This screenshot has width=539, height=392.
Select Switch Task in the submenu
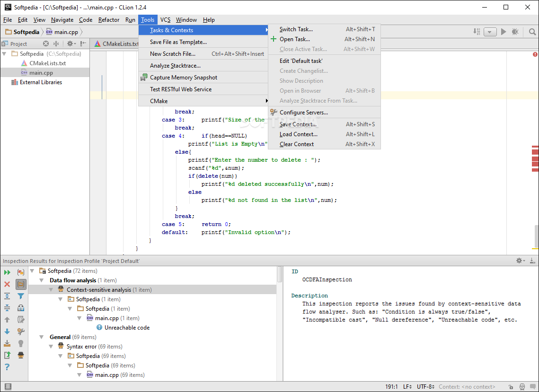click(x=324, y=29)
